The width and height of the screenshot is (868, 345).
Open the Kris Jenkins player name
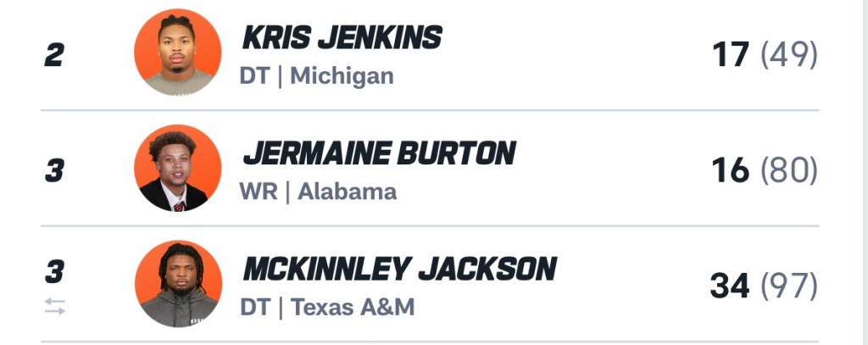click(342, 37)
